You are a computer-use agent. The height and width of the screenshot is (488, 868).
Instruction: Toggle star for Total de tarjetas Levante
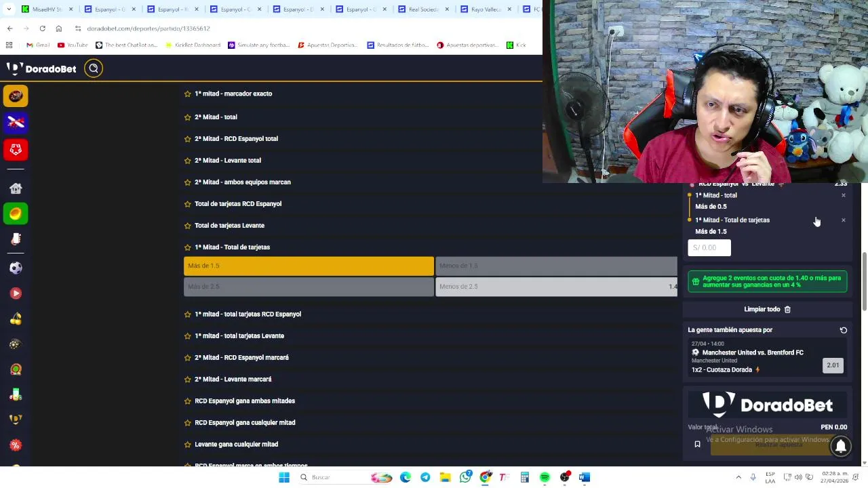188,226
